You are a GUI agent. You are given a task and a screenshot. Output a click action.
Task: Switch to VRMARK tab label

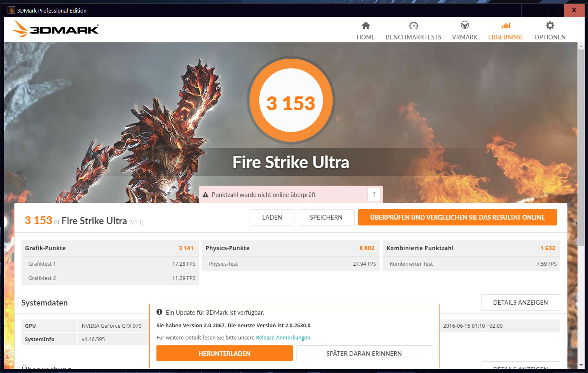(x=465, y=37)
